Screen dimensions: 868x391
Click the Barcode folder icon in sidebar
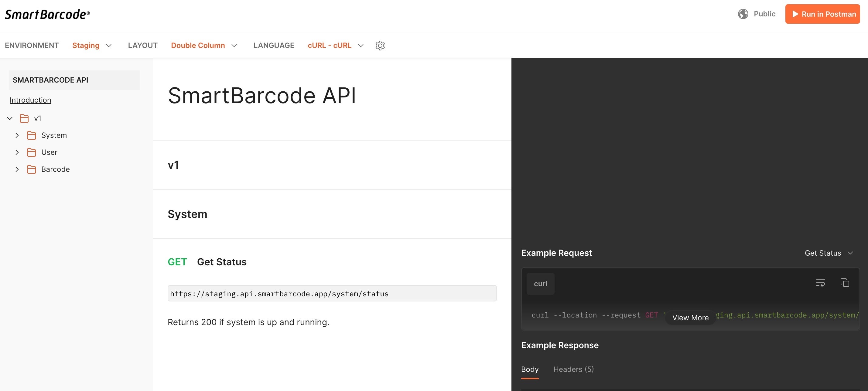tap(32, 169)
